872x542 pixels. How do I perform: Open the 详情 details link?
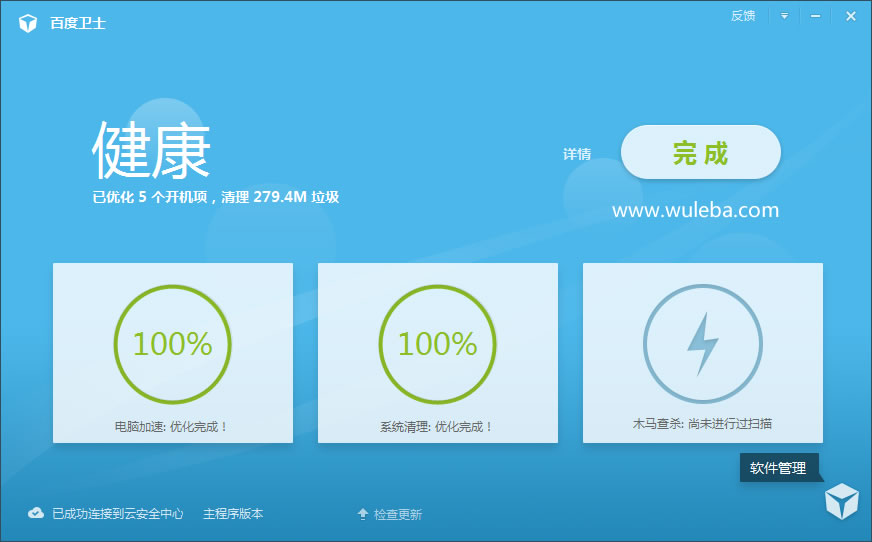click(577, 154)
